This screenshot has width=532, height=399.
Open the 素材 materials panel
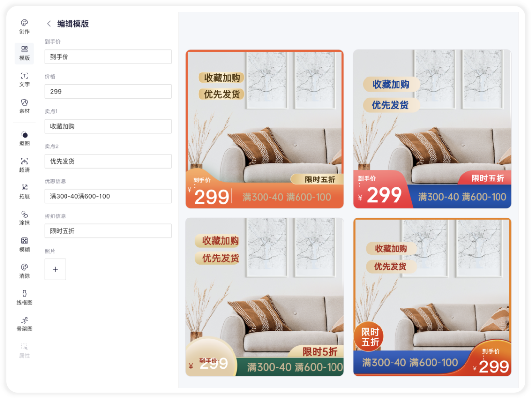click(x=24, y=107)
